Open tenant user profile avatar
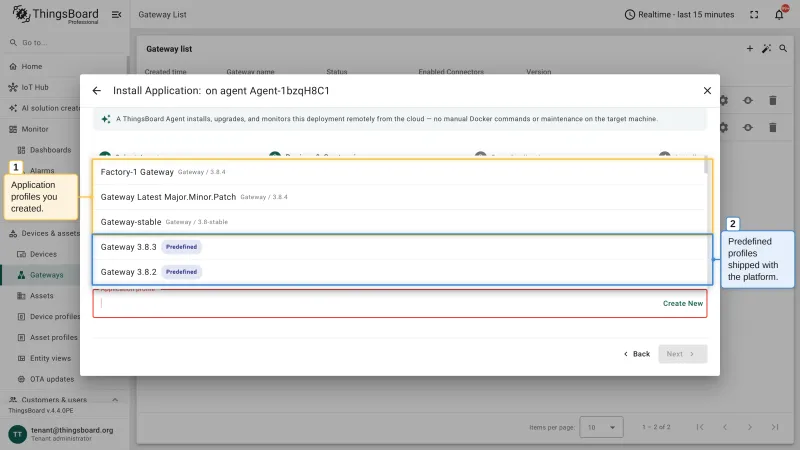Image resolution: width=800 pixels, height=450 pixels. pyautogui.click(x=17, y=434)
